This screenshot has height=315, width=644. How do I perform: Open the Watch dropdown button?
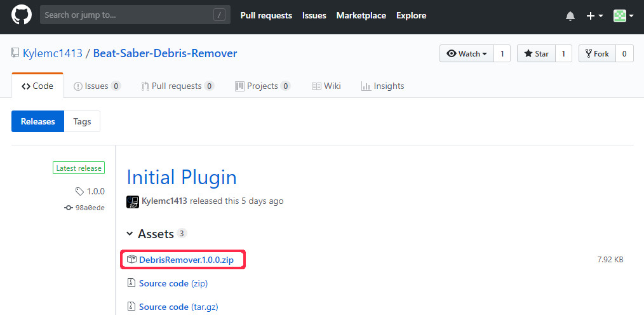[x=467, y=54]
